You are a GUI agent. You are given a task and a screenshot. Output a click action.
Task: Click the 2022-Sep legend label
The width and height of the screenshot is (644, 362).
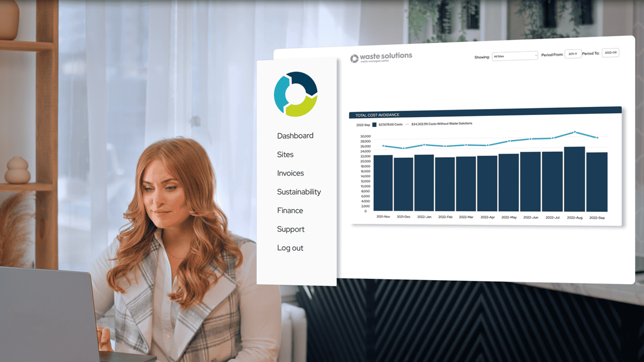click(363, 125)
